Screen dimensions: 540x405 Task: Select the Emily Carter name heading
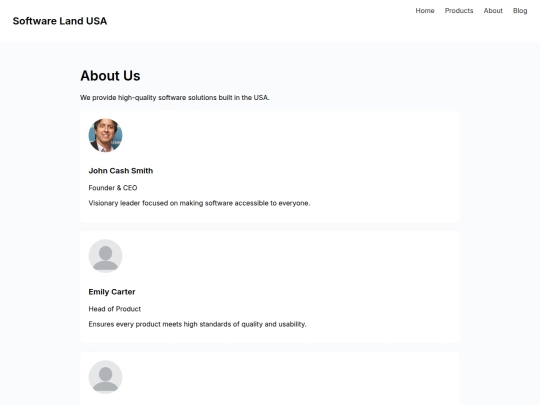pos(112,292)
